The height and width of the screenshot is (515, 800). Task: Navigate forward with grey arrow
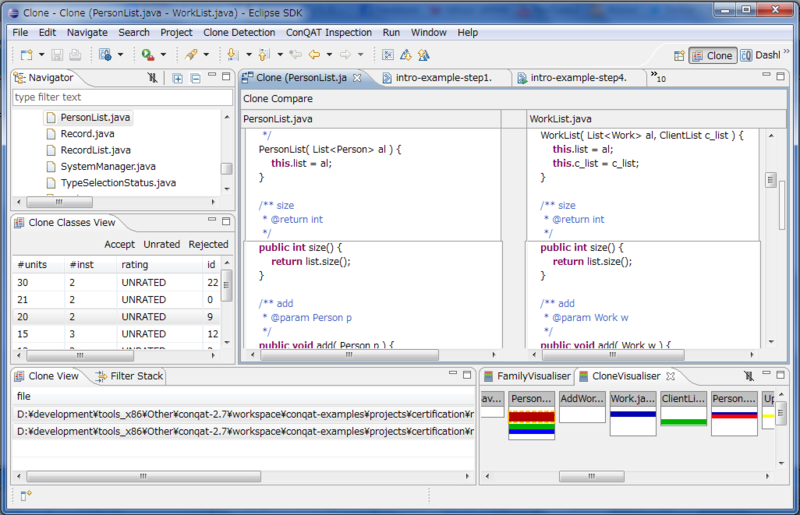coord(345,55)
